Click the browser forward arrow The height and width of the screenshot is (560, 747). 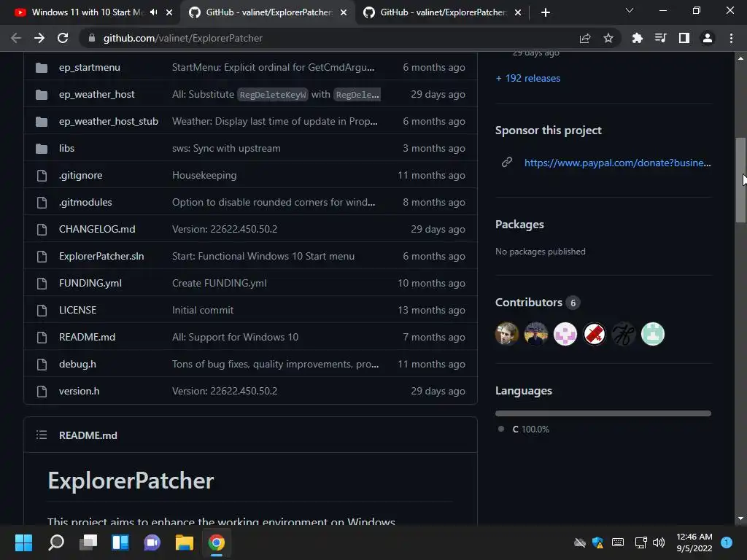tap(39, 38)
